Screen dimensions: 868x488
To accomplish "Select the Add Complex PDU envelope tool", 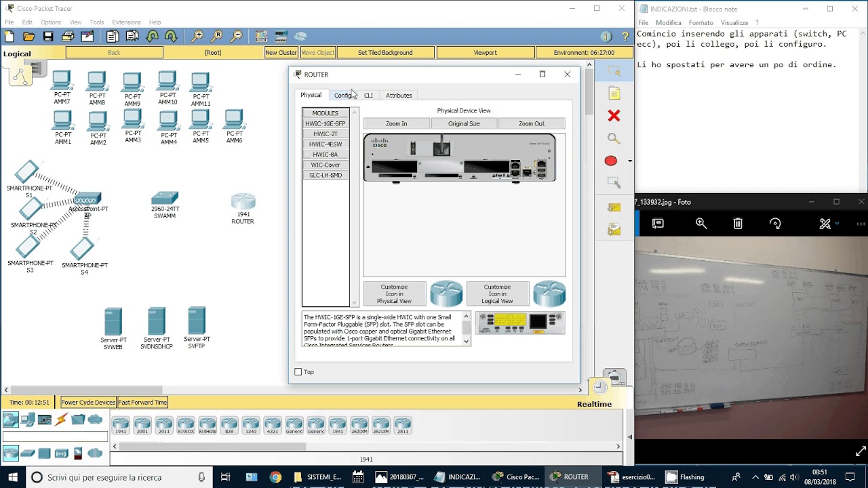I will click(614, 230).
